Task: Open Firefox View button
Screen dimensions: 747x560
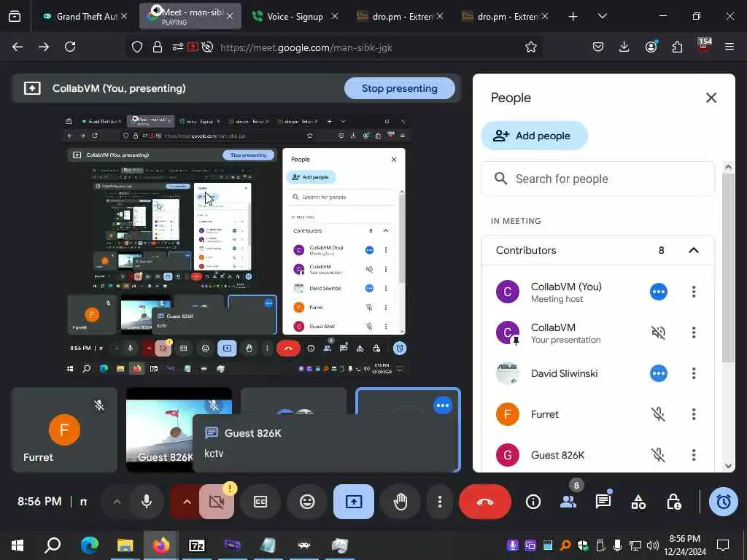Action: click(x=15, y=17)
